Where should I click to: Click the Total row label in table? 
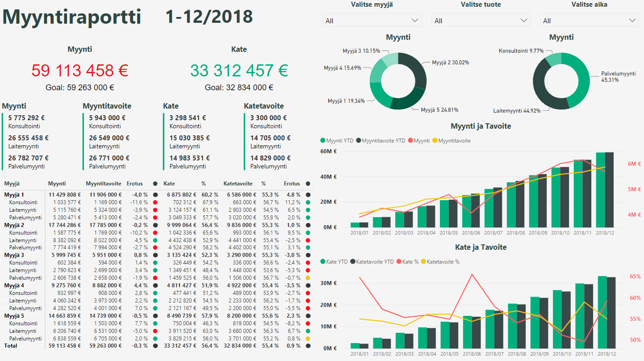pos(11,346)
